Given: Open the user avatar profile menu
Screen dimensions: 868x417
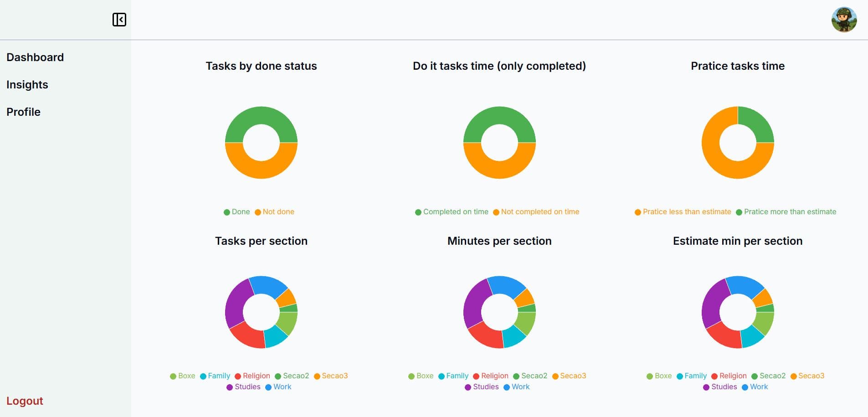Looking at the screenshot, I should point(843,20).
